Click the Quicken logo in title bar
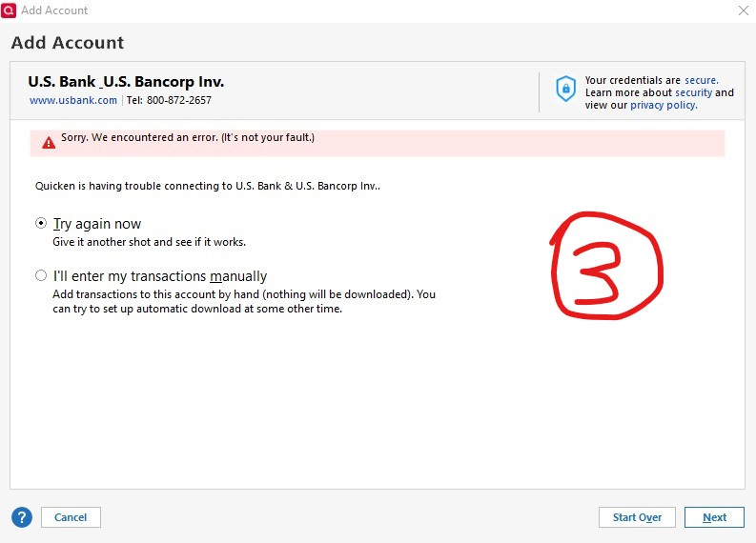This screenshot has width=756, height=543. point(9,10)
